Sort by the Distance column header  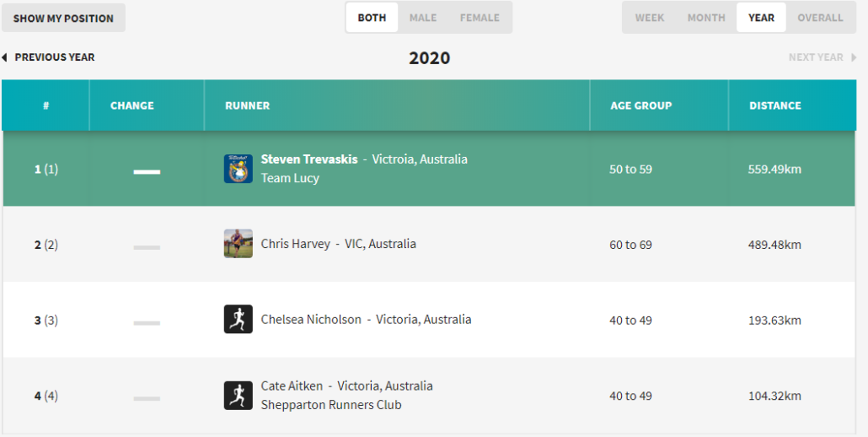pyautogui.click(x=775, y=105)
